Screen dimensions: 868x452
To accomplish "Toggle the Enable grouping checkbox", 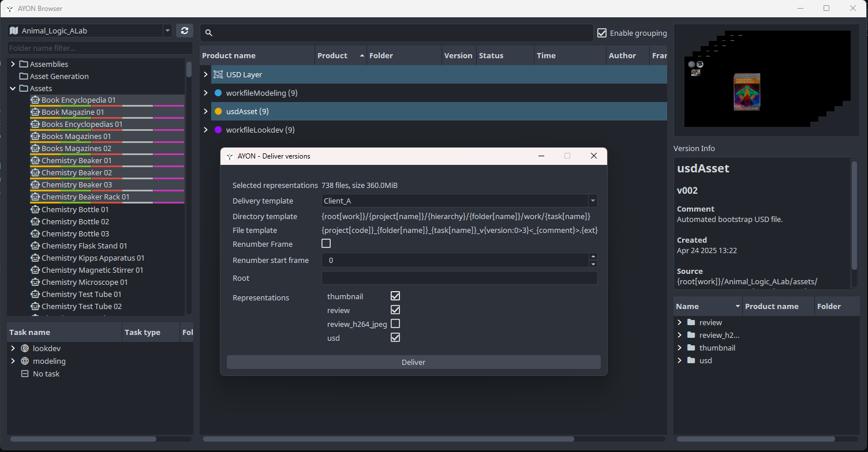I will (602, 33).
